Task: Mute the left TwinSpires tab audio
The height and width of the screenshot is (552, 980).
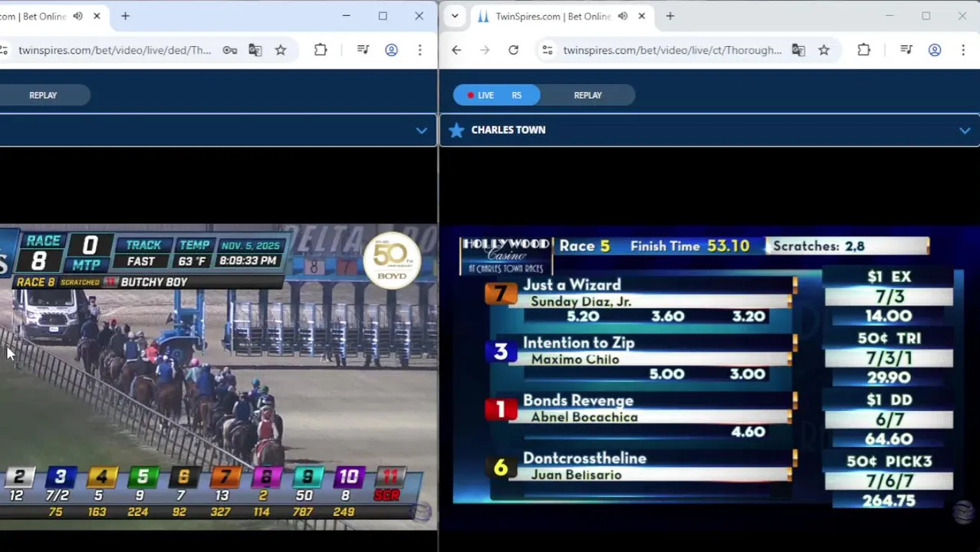Action: click(x=77, y=16)
